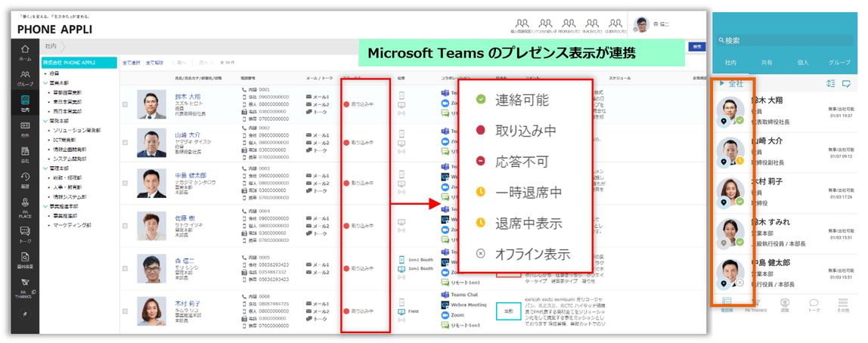Click the mobile sort order icon
Viewport: 868px width, 343px height.
click(x=829, y=84)
